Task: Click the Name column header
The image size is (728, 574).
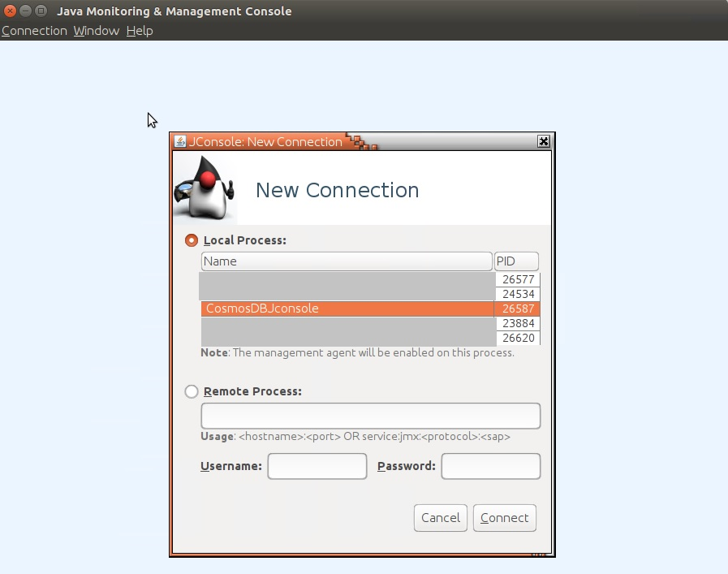Action: pos(347,261)
